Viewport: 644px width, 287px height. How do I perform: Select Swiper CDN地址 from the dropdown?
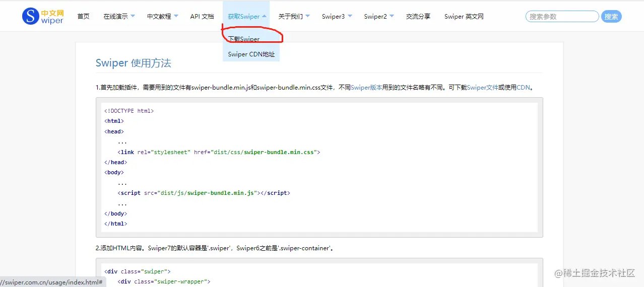251,54
